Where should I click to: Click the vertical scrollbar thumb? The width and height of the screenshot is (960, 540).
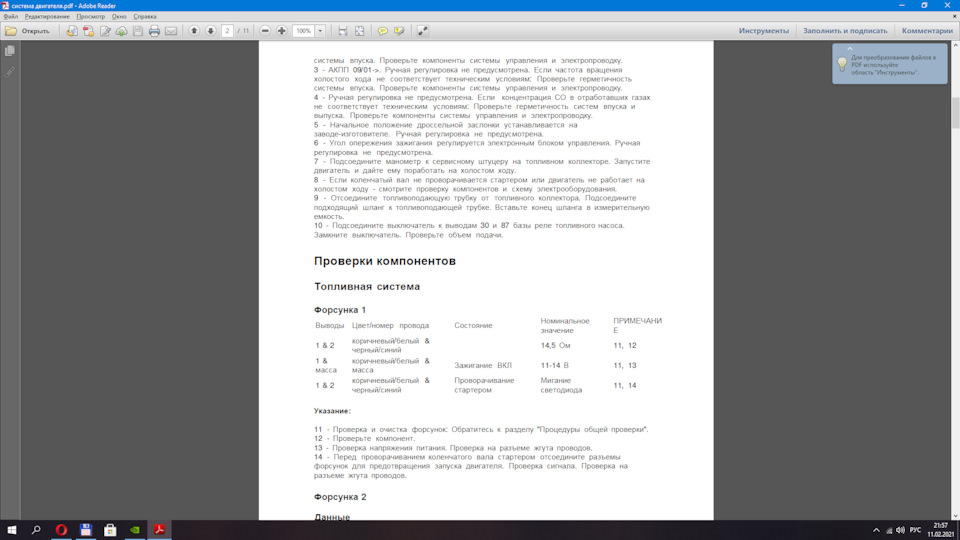point(956,113)
